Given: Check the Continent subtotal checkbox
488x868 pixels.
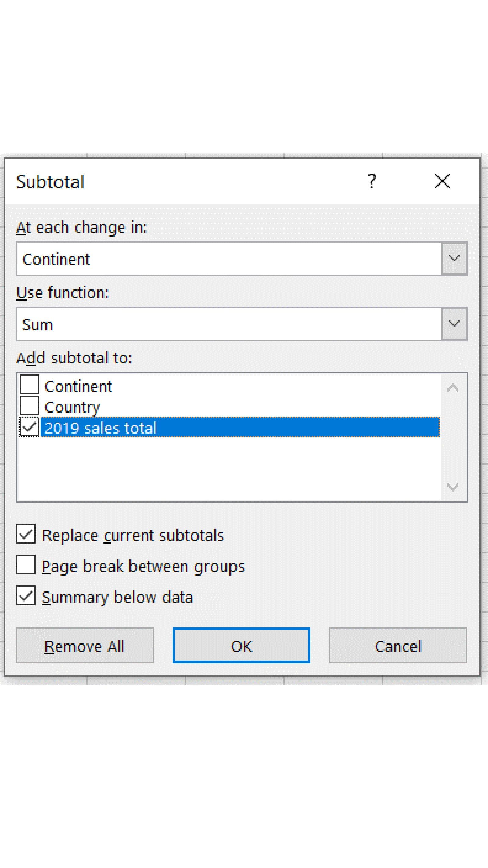Looking at the screenshot, I should pyautogui.click(x=29, y=385).
